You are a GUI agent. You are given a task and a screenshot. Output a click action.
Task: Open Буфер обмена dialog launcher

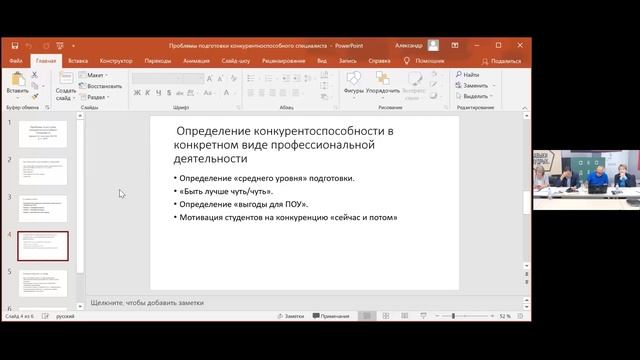click(x=47, y=107)
